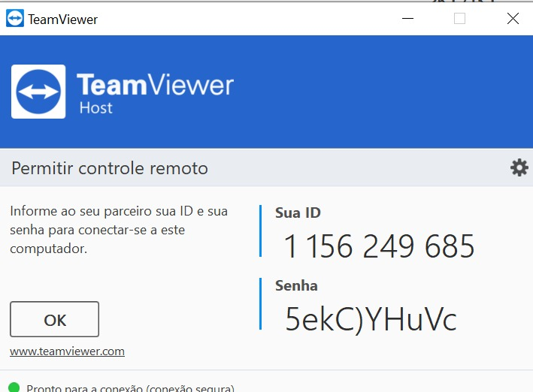533x392 pixels.
Task: Minimize the TeamViewer window
Action: click(407, 18)
